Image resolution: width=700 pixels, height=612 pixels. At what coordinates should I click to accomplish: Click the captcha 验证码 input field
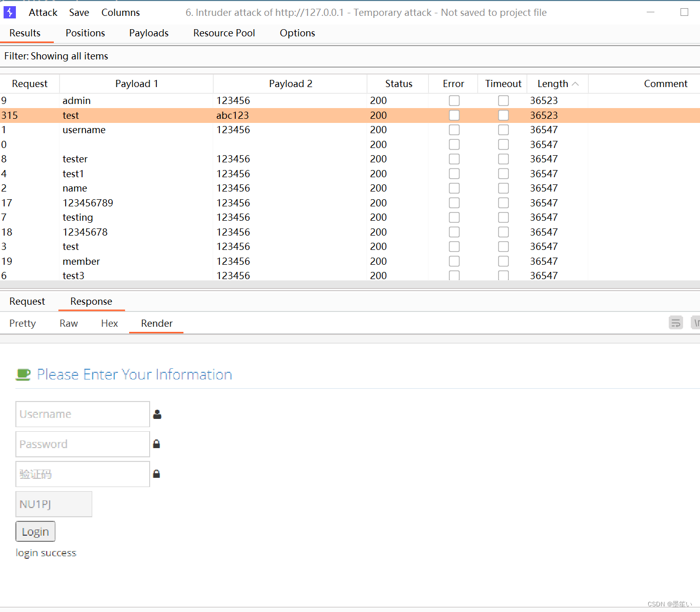tap(83, 474)
